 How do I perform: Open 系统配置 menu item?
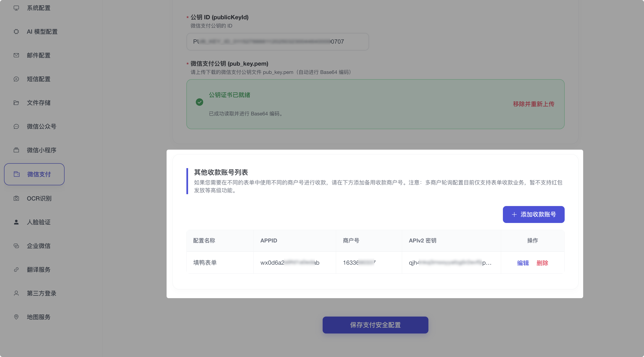coord(34,8)
